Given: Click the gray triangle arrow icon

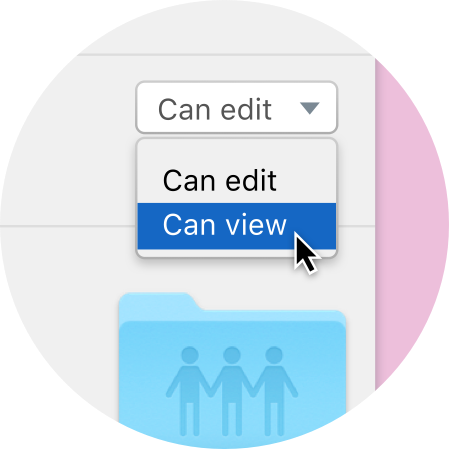Looking at the screenshot, I should (310, 108).
